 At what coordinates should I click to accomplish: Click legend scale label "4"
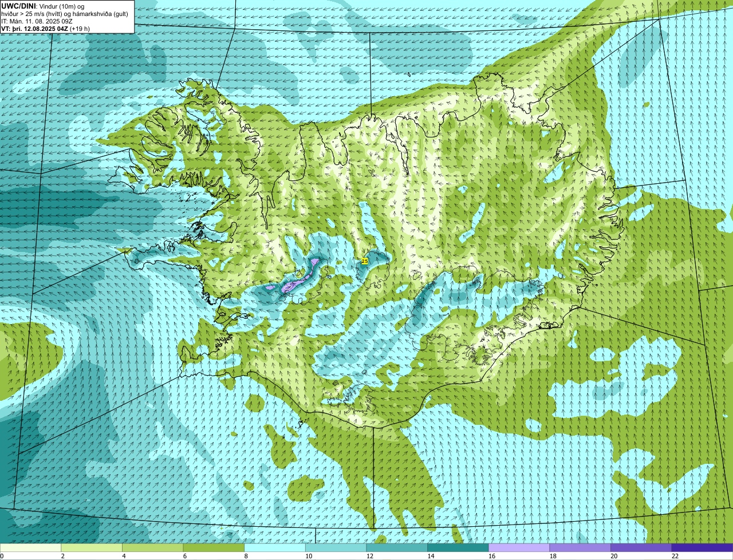(x=124, y=556)
